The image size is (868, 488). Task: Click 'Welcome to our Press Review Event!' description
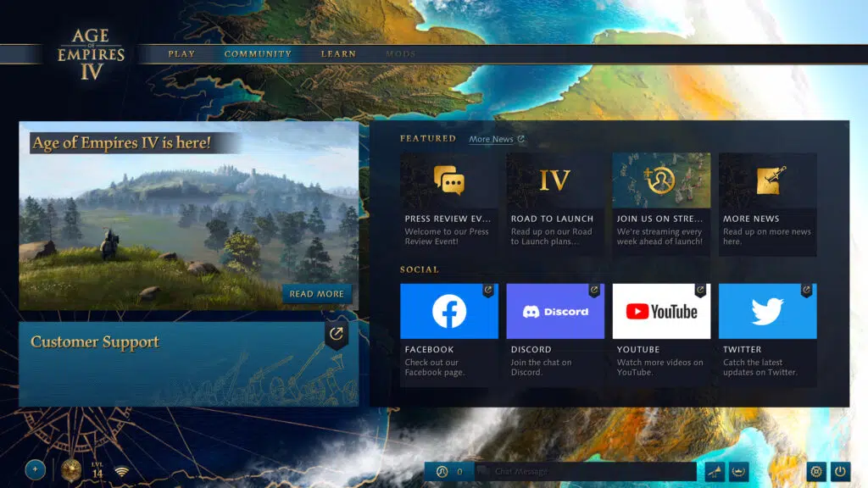click(x=447, y=236)
